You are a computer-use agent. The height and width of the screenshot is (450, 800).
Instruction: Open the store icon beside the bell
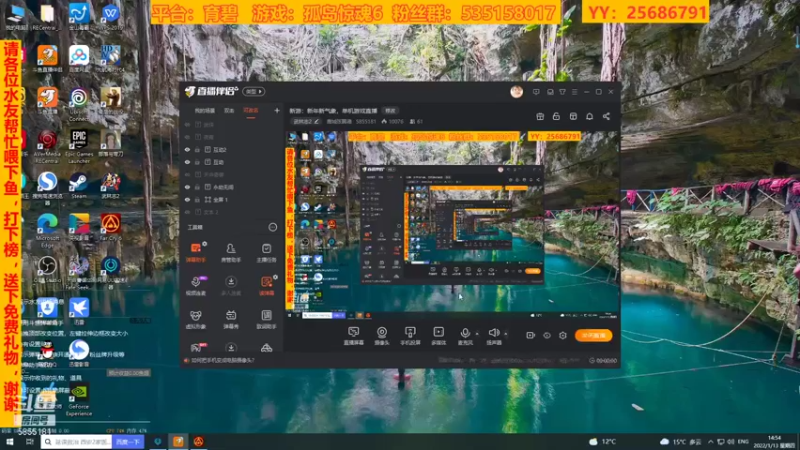(573, 116)
